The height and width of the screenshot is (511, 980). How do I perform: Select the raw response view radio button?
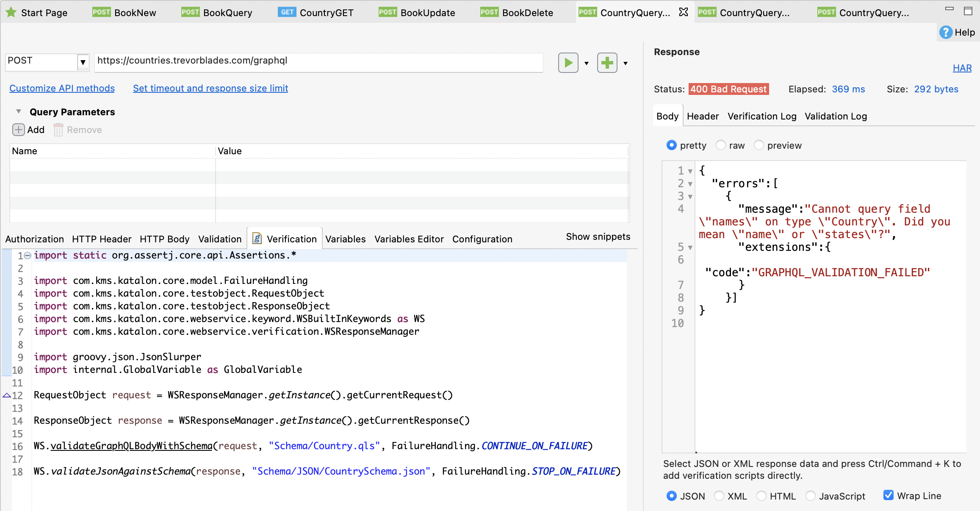click(720, 145)
